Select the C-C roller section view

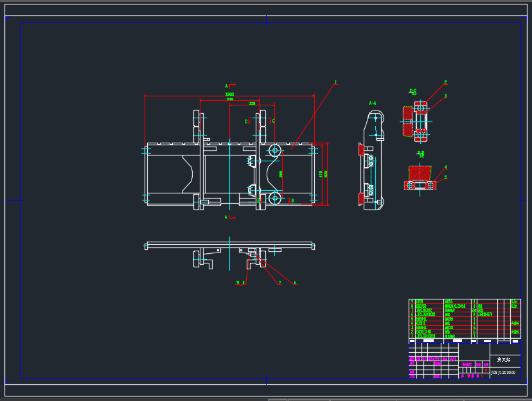[x=416, y=121]
